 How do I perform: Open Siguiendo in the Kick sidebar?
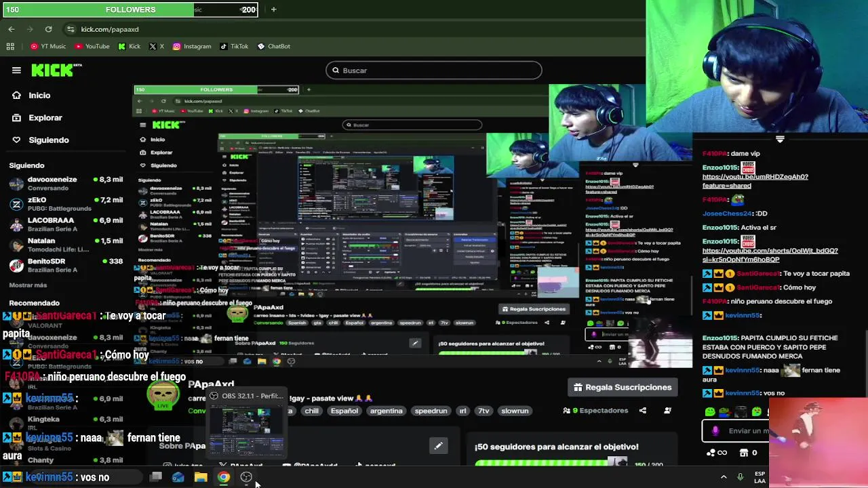point(41,140)
